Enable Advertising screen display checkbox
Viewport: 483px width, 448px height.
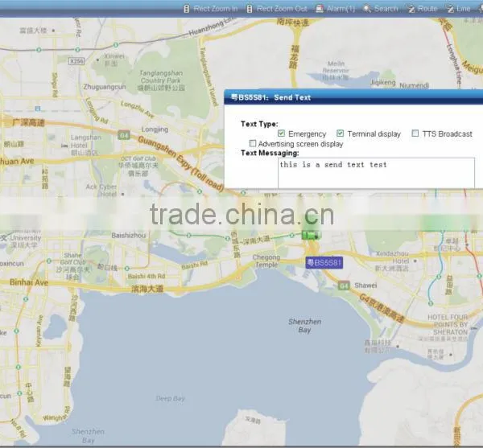click(x=253, y=143)
